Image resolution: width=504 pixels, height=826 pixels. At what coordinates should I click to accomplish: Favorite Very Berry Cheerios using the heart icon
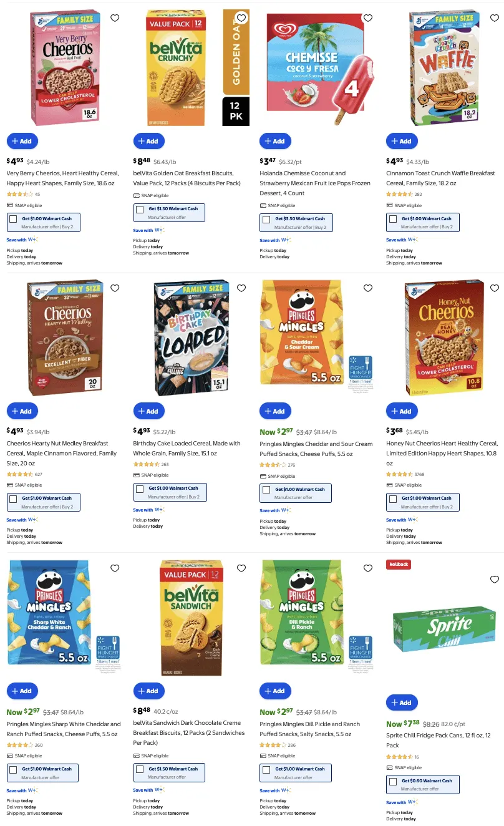(x=115, y=18)
